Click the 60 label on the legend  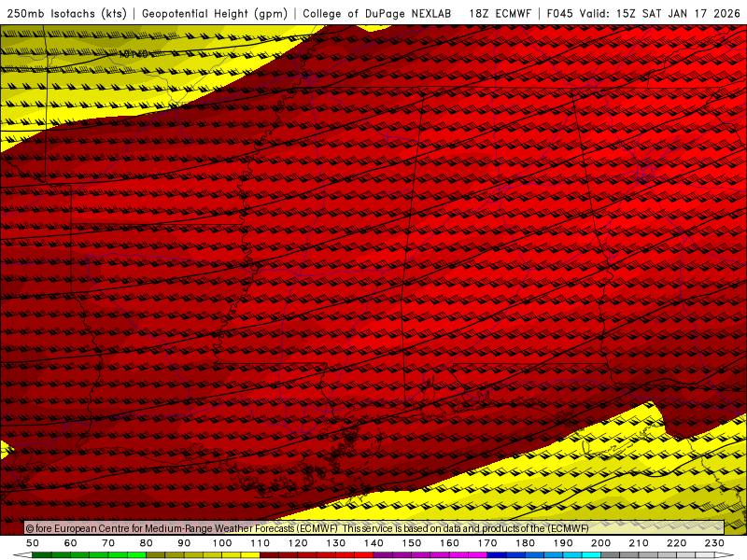point(71,543)
